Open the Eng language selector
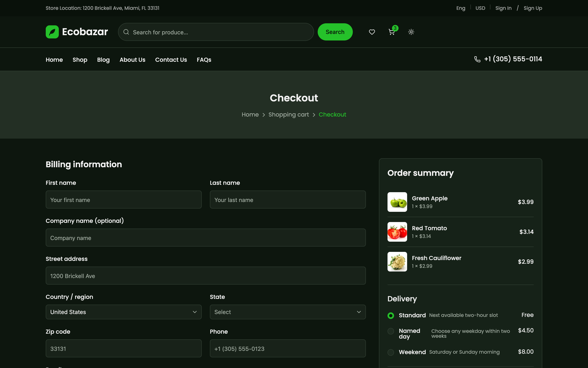 pos(461,8)
